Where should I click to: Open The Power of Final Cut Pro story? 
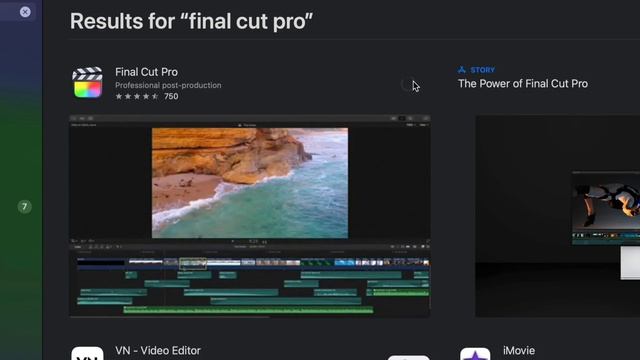click(x=523, y=84)
